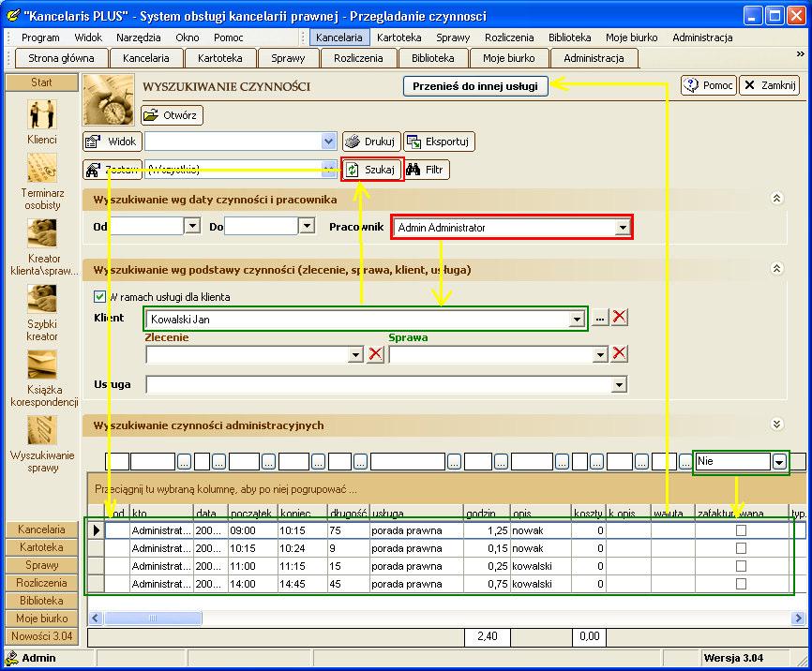Print with the Drukuj button
This screenshot has width=812, height=671.
pos(371,142)
